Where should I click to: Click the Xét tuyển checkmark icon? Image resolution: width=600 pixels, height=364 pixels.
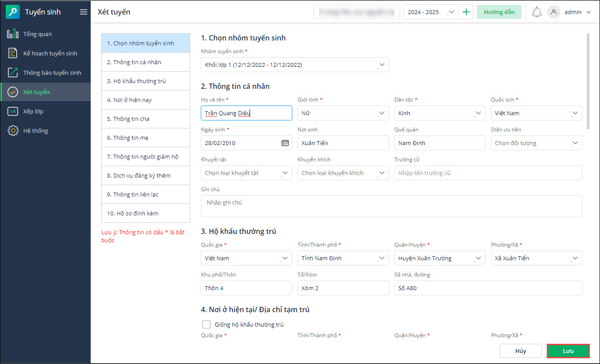pyautogui.click(x=13, y=92)
